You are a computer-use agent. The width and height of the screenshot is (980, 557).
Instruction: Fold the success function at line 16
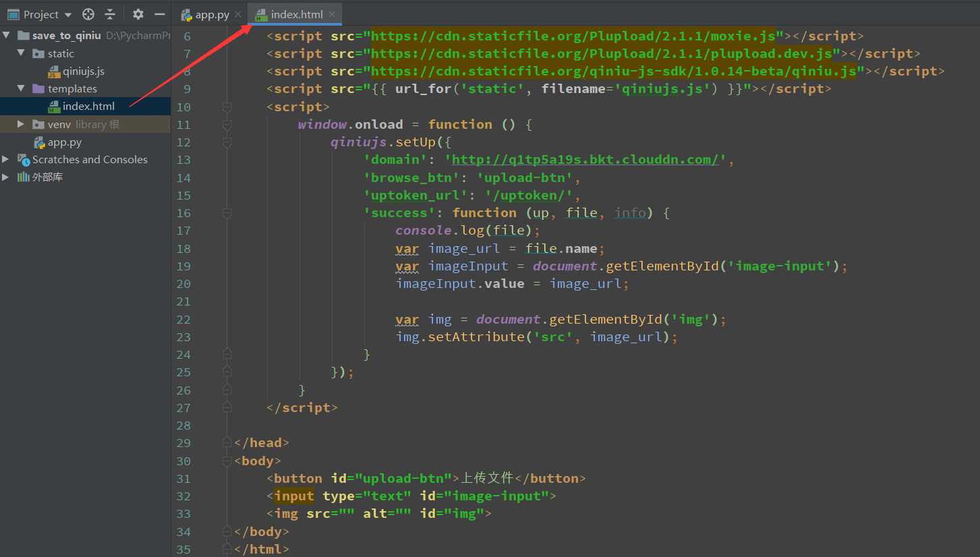[227, 213]
